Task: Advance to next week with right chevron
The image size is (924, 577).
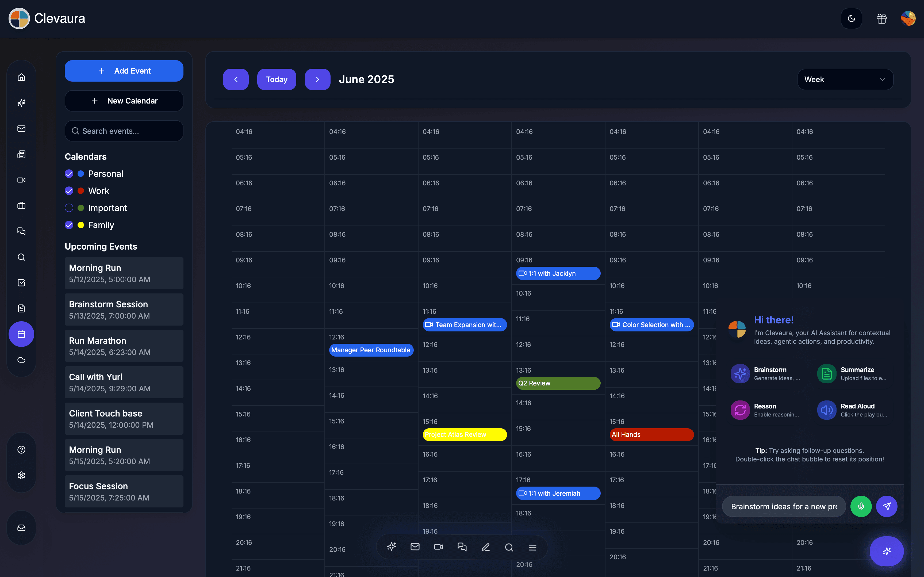Action: click(x=317, y=79)
